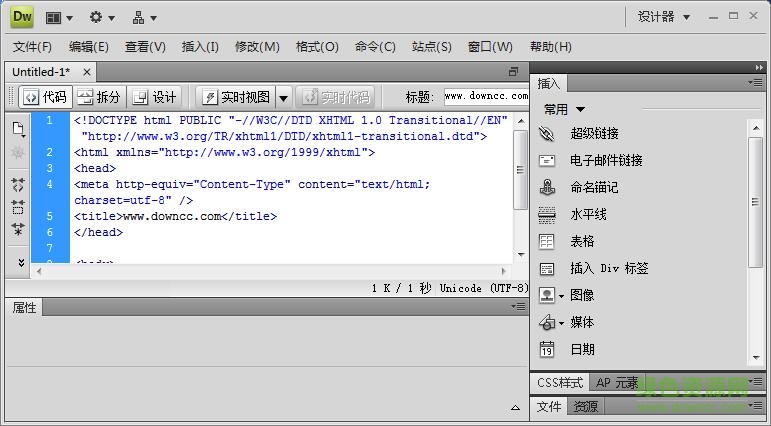Show more coding toolbar tools chevron
The width and height of the screenshot is (771, 426).
[x=21, y=263]
